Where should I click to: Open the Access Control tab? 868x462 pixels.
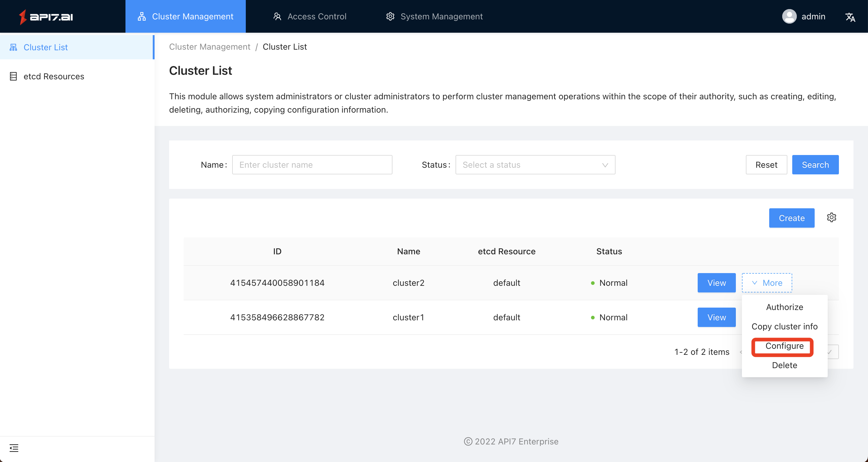(x=310, y=16)
